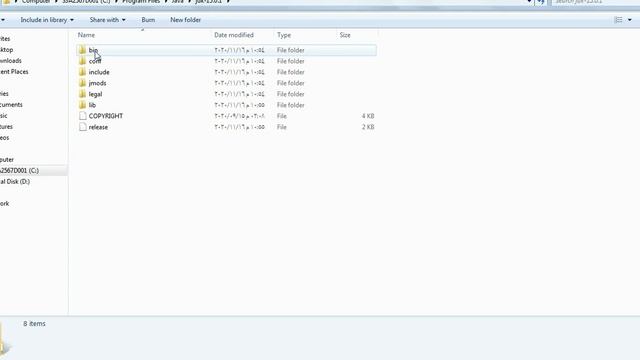Click the File type of COPYRIGHT
640x360 pixels.
pos(282,116)
